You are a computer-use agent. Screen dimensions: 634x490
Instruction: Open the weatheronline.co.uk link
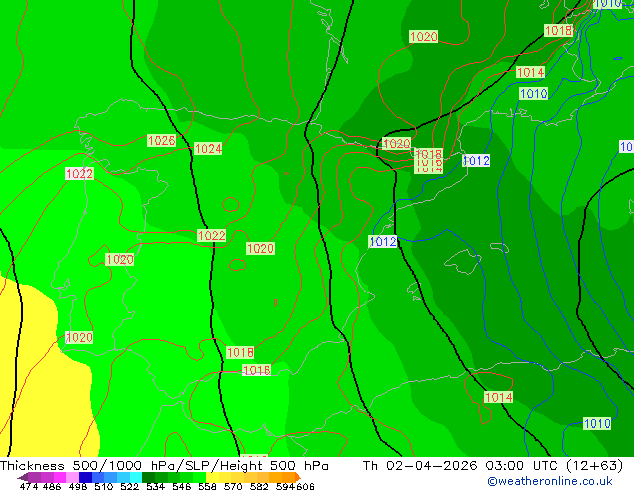[550, 481]
